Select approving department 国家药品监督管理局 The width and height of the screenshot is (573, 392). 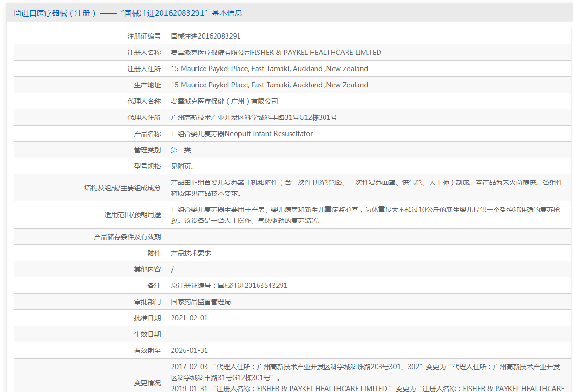click(x=201, y=302)
